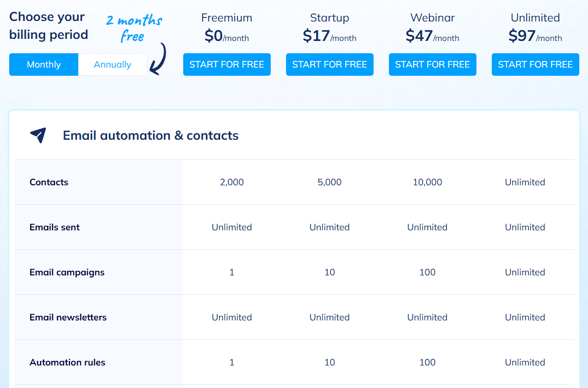Viewport: 588px width, 388px height.
Task: Click the Webinar $47/month price
Action: tap(432, 36)
